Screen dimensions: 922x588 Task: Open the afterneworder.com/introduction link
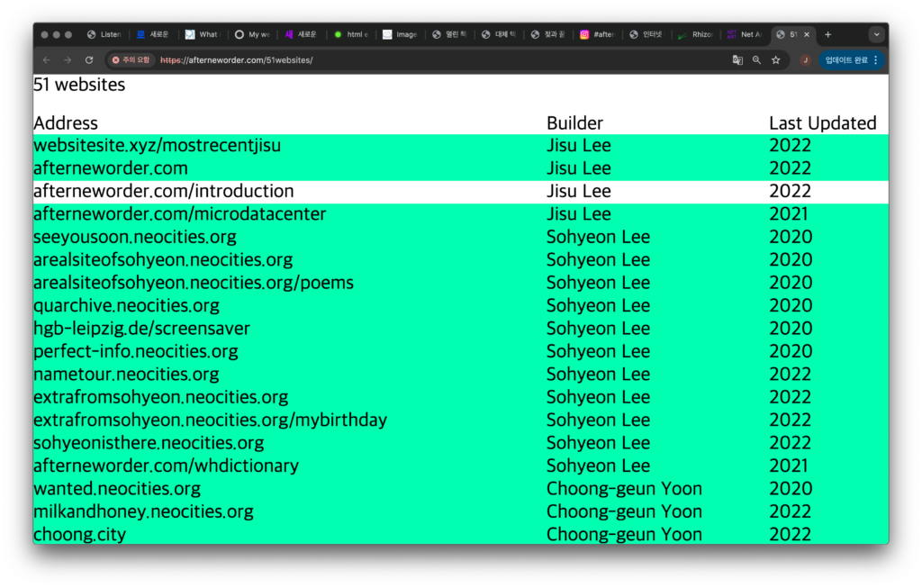click(x=164, y=191)
